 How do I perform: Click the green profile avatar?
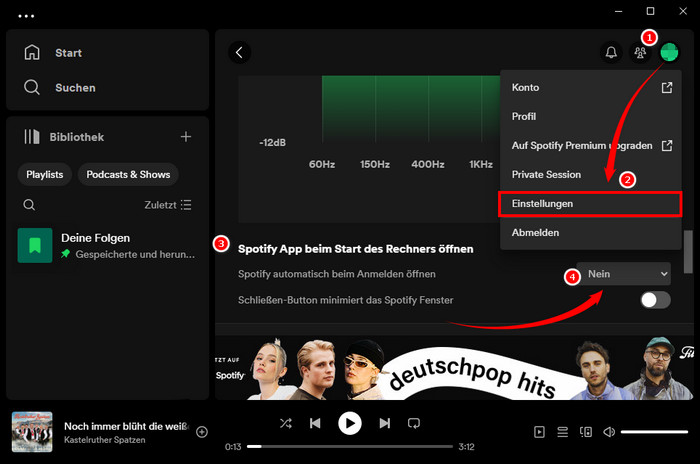pyautogui.click(x=669, y=53)
